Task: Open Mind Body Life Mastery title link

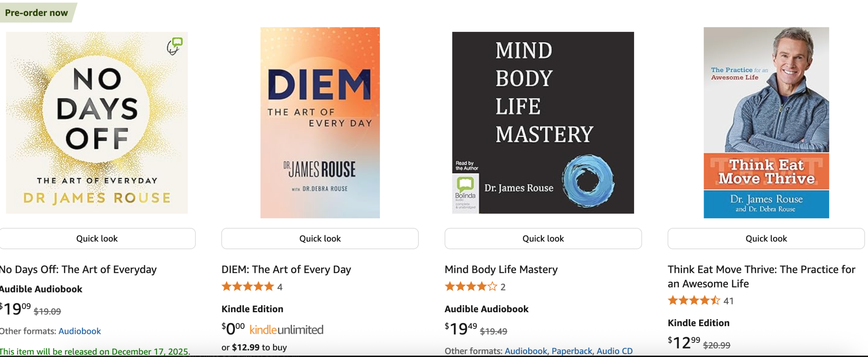Action: pos(501,269)
